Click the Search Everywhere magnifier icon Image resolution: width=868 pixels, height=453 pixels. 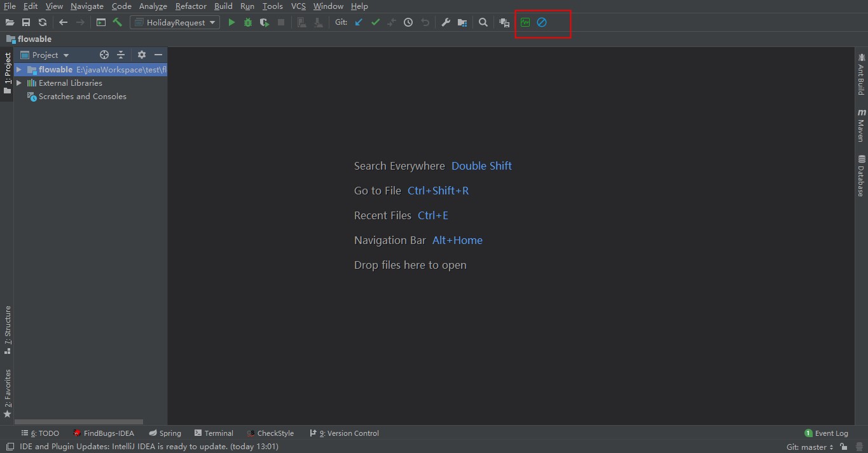[x=483, y=22]
